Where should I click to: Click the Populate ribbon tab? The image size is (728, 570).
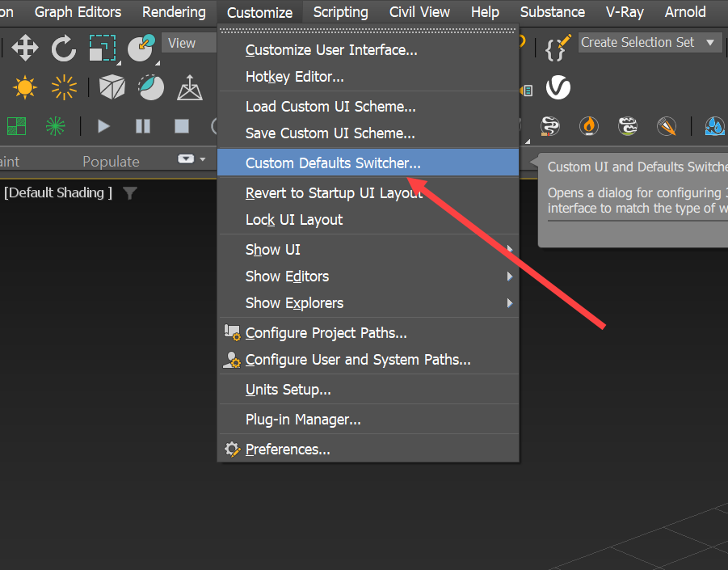111,161
